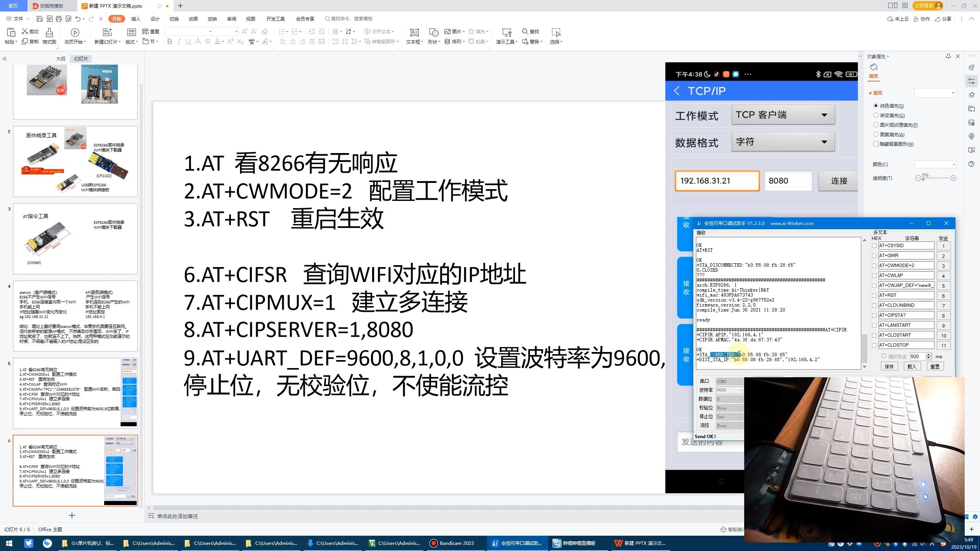
Task: Click the add slide plus icon below thumbnails
Action: click(x=72, y=515)
